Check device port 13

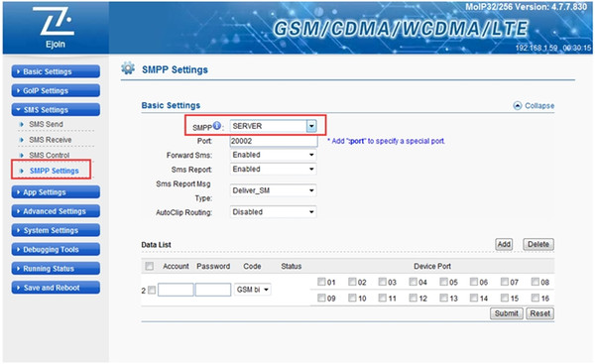tap(443, 298)
